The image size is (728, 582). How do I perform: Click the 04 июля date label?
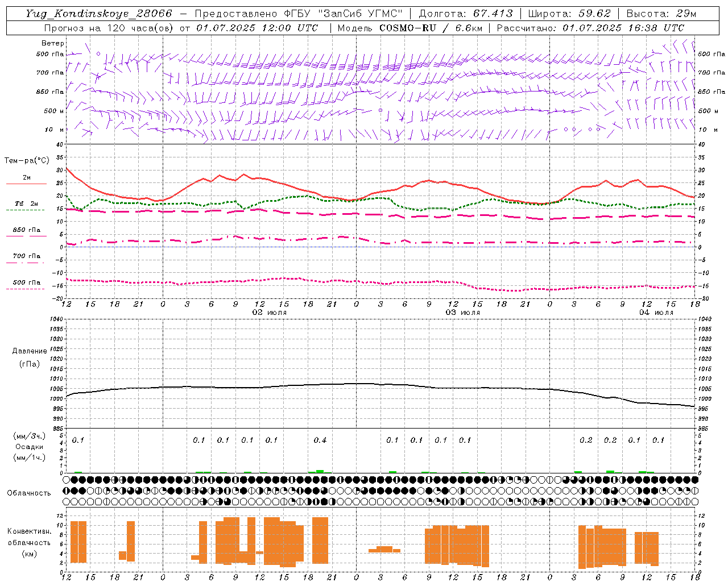(656, 313)
